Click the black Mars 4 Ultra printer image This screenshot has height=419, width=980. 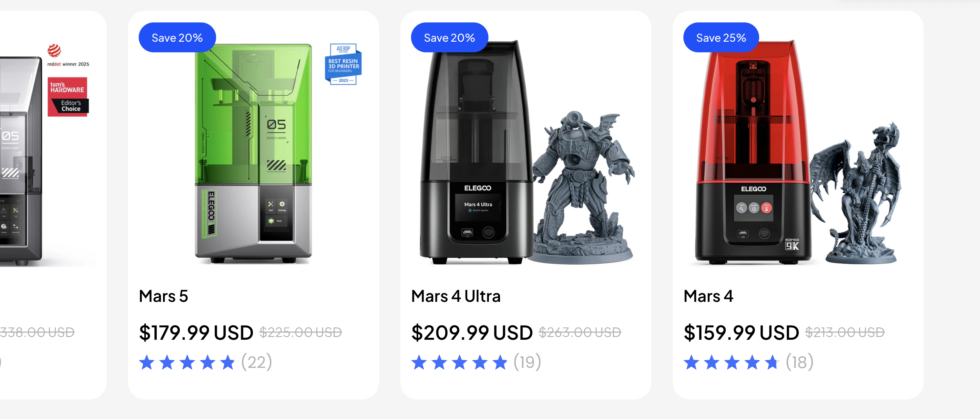click(x=476, y=152)
